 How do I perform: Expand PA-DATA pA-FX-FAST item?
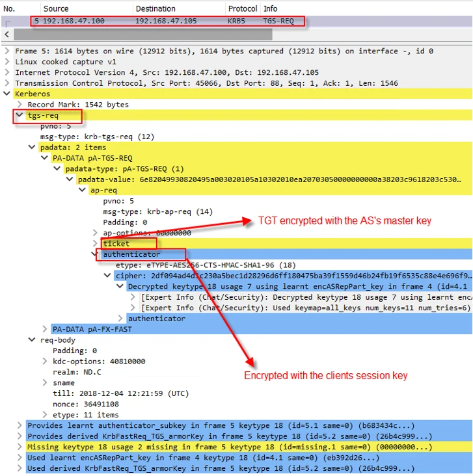coord(44,329)
